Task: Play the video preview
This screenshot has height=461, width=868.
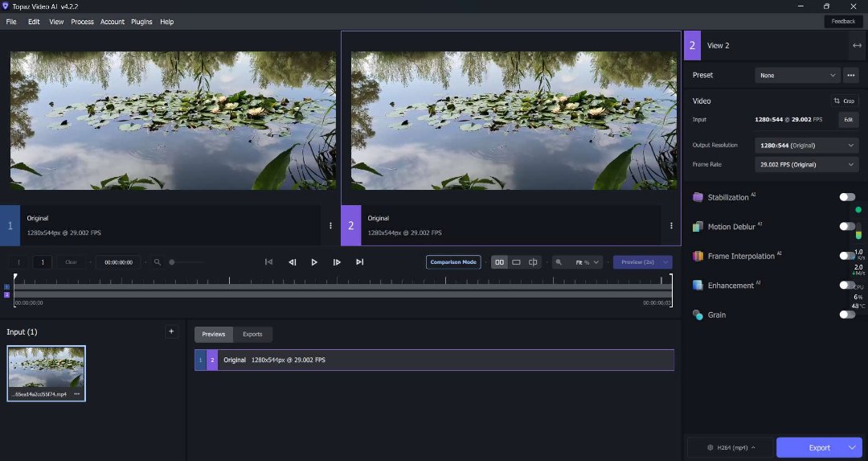Action: [314, 262]
